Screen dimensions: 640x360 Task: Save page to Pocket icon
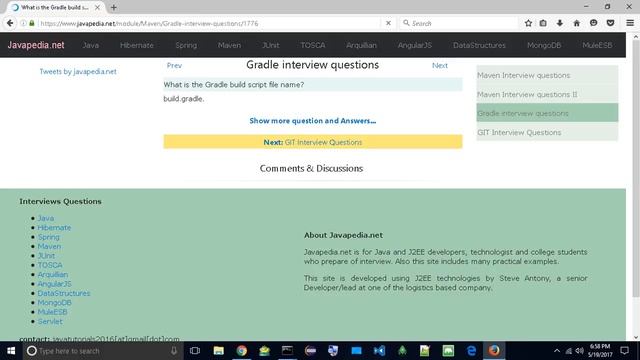610,23
